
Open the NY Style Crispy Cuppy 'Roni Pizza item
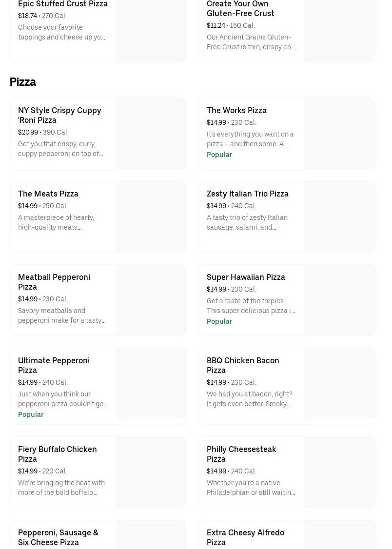click(x=59, y=115)
